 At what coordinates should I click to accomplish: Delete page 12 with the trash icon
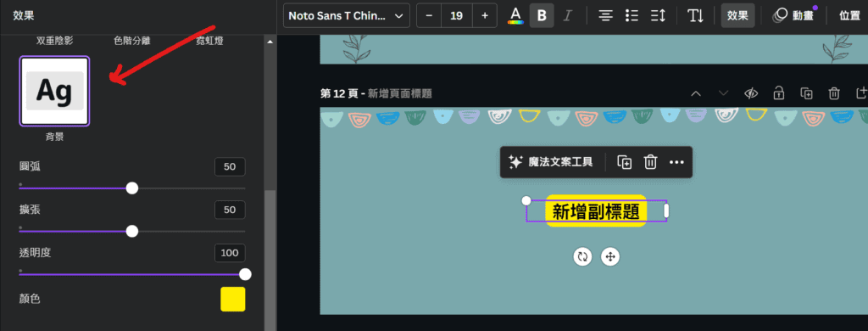click(834, 93)
